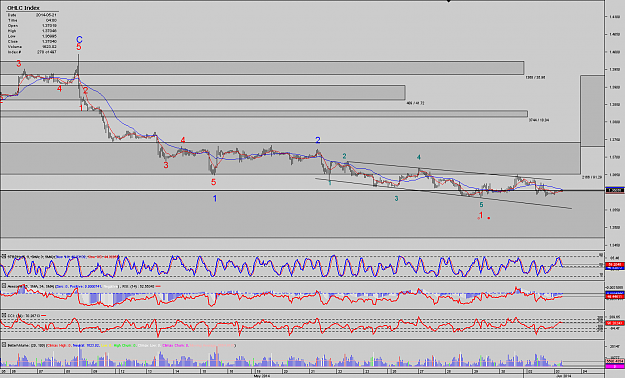Select the red 1 label between red dots
The height and width of the screenshot is (378, 625).
click(481, 215)
